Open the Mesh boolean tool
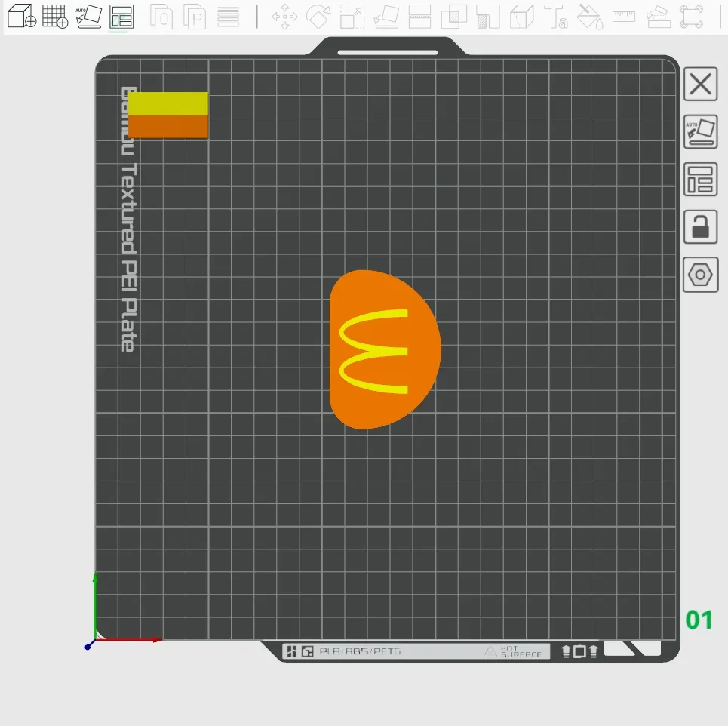The image size is (728, 726). point(454,17)
